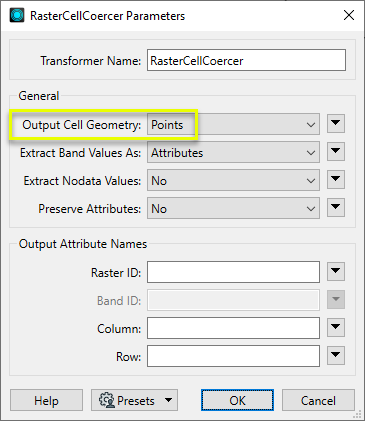Image resolution: width=365 pixels, height=421 pixels.
Task: Click the Presets gear icon
Action: pyautogui.click(x=106, y=400)
